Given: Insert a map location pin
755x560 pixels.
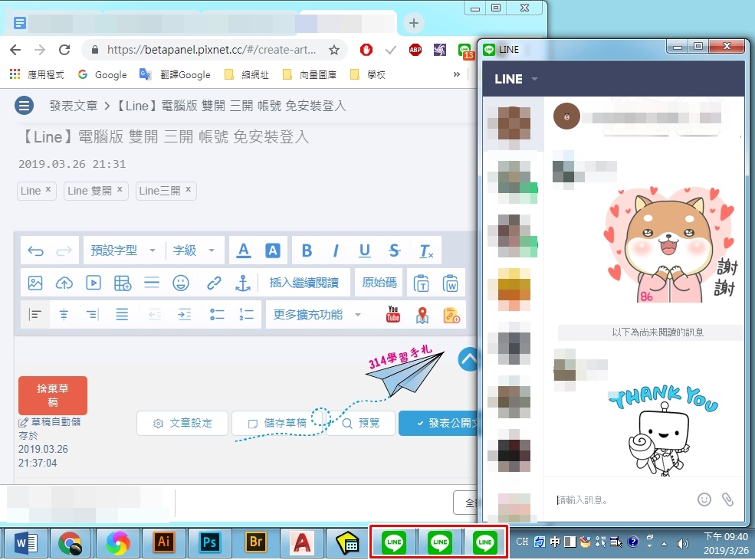Looking at the screenshot, I should point(422,315).
